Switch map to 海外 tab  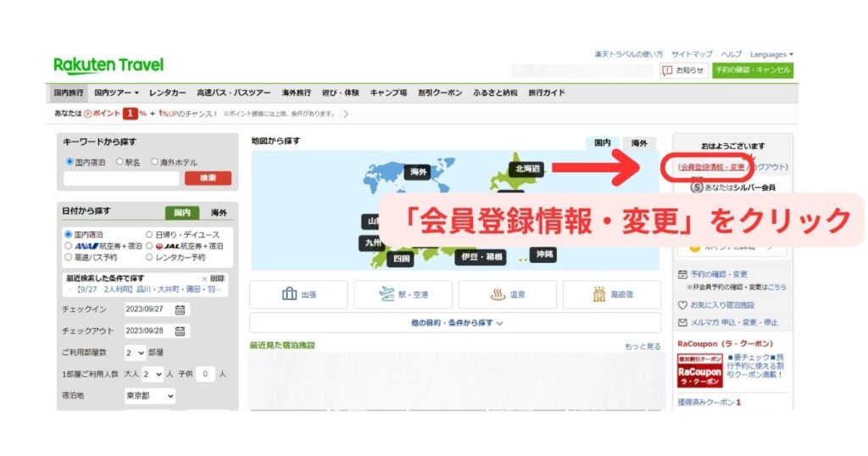(x=639, y=142)
